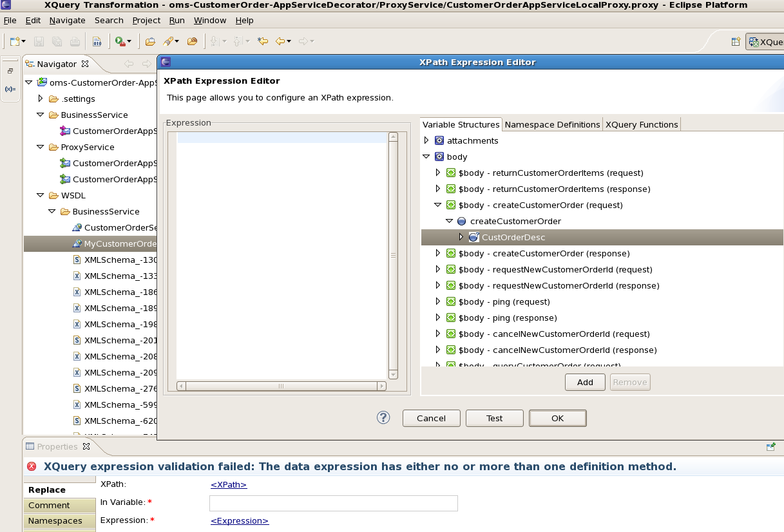This screenshot has height=532, width=784.
Task: Click the Forward navigation arrow in toolbar
Action: click(x=303, y=41)
